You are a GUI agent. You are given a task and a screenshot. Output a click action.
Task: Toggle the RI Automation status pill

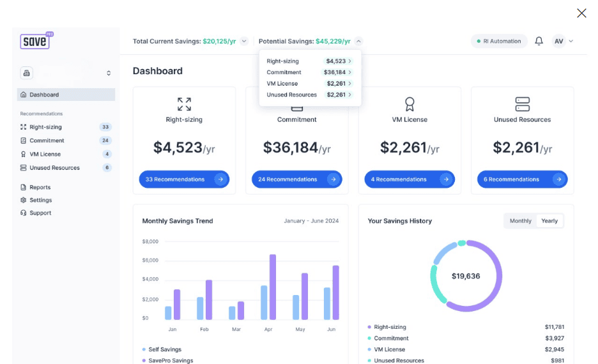(x=499, y=41)
